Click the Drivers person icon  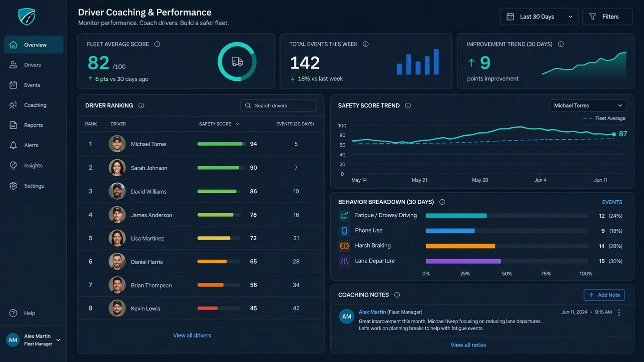tap(13, 65)
